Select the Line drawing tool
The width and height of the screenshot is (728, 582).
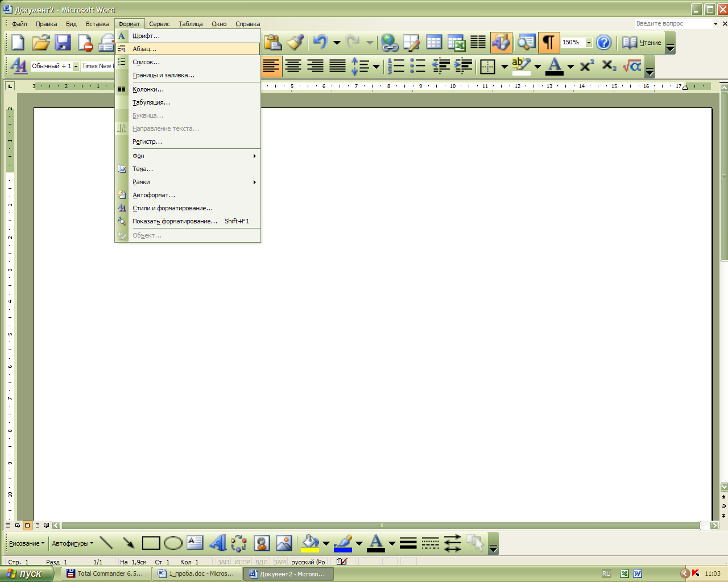click(106, 543)
